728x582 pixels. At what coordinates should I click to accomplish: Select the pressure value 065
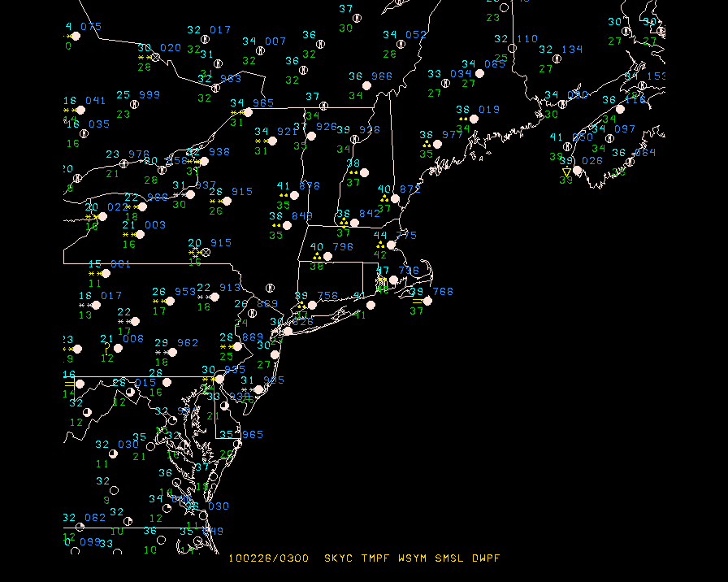pos(495,63)
